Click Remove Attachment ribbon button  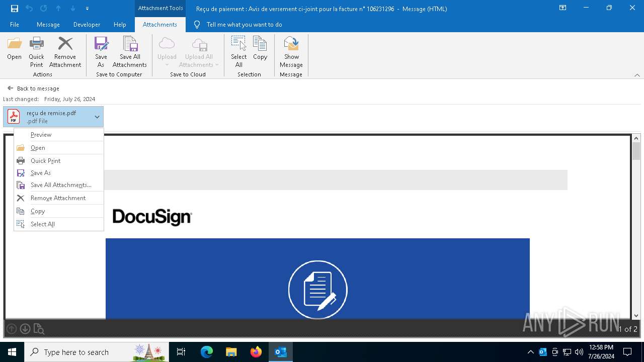[65, 52]
